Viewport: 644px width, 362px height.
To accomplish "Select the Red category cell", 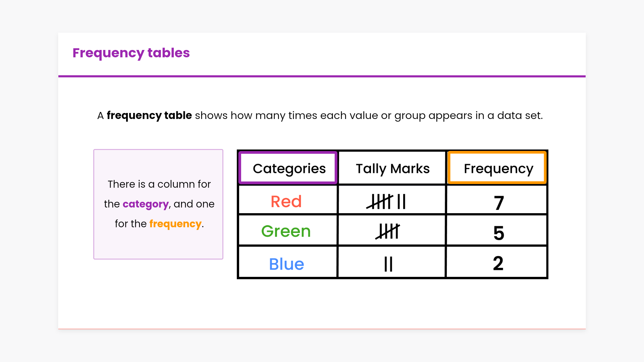I will [x=286, y=201].
